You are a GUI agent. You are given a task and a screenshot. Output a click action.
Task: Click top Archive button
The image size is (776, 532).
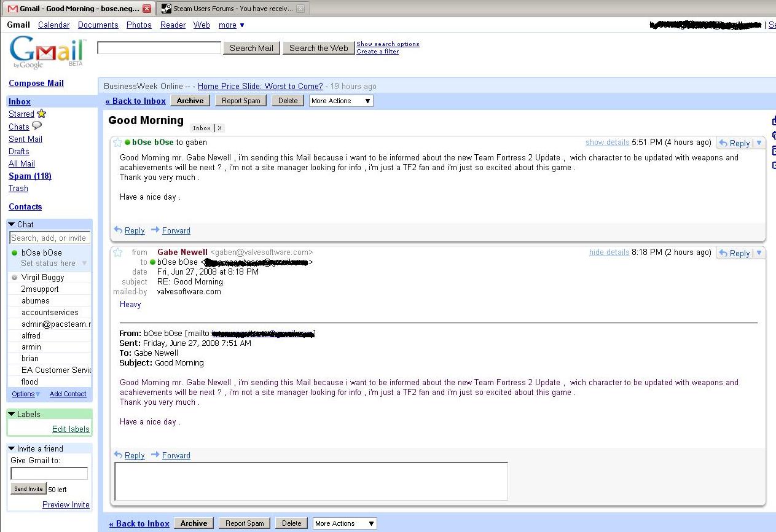190,101
